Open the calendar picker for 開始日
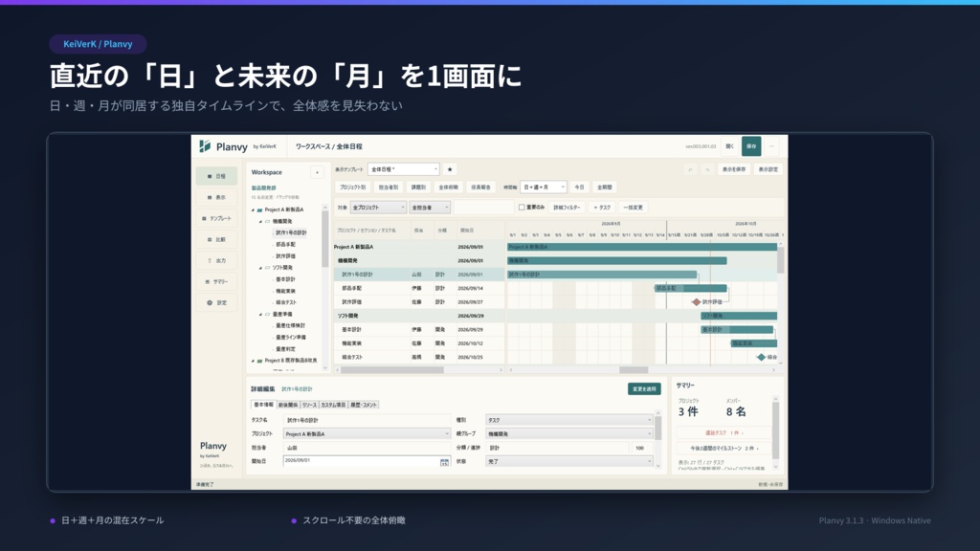 coord(444,462)
